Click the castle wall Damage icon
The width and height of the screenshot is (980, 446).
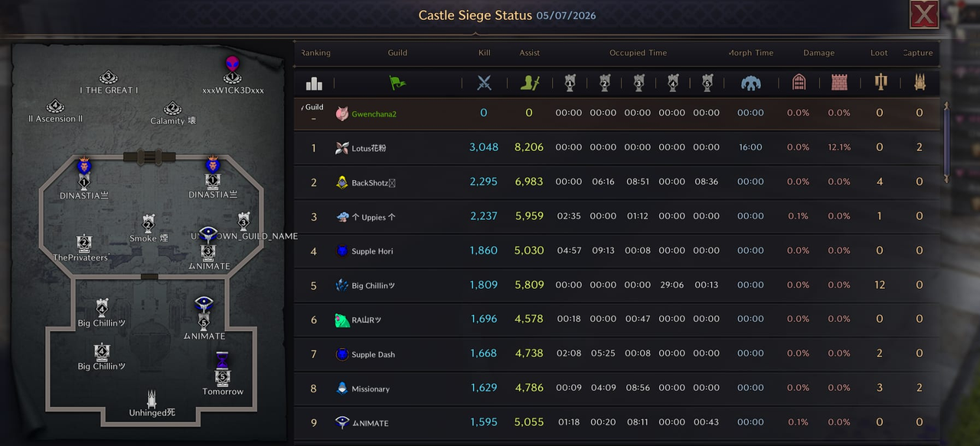click(x=839, y=83)
